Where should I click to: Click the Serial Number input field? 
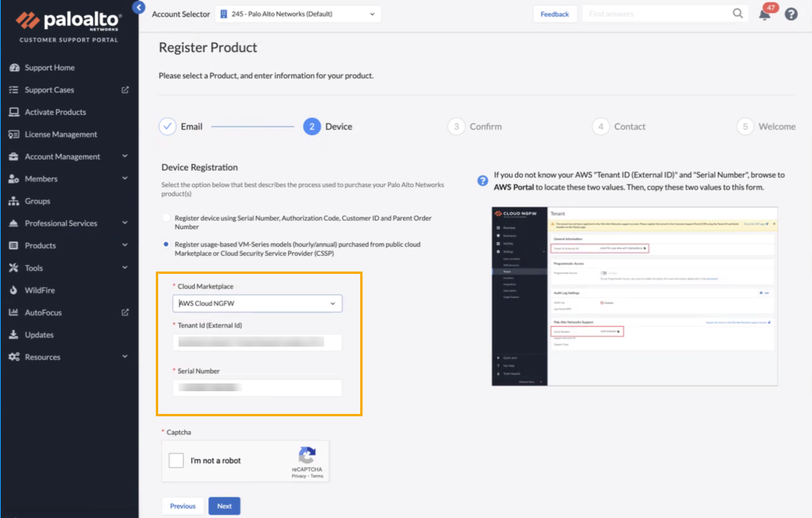[x=258, y=387]
